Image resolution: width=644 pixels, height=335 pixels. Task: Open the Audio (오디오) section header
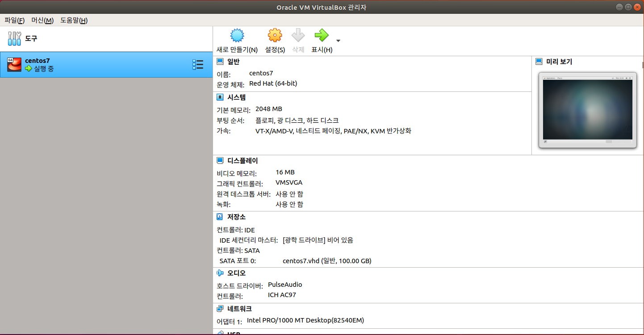click(x=236, y=273)
